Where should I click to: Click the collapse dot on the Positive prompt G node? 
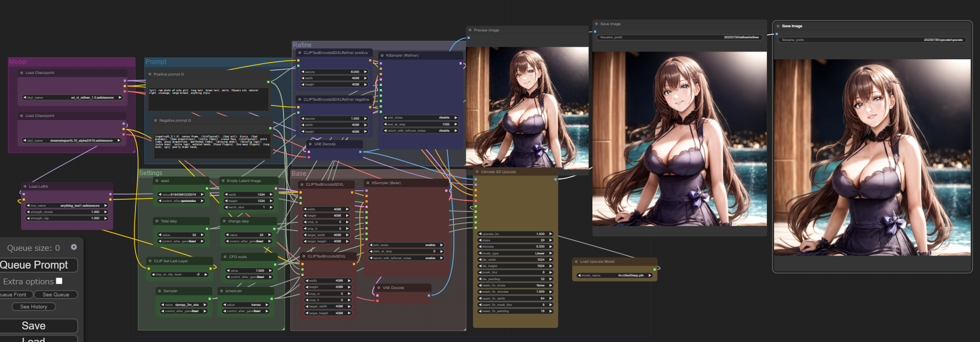[x=150, y=74]
